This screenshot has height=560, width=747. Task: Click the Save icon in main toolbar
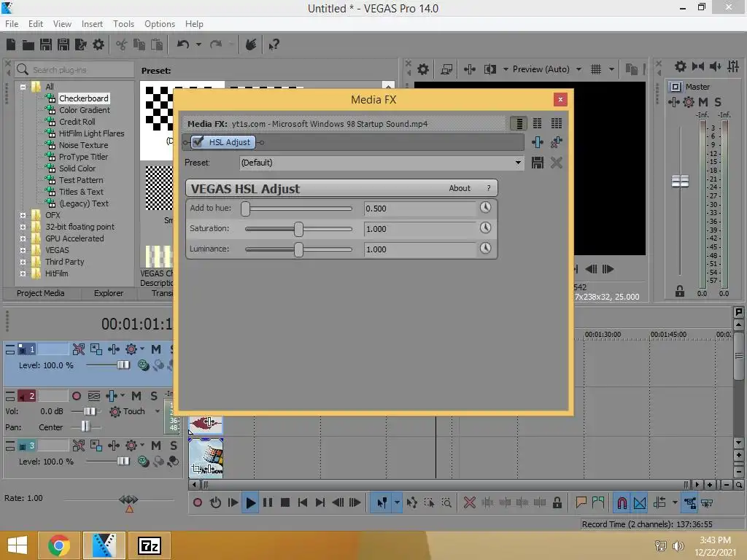tap(46, 44)
